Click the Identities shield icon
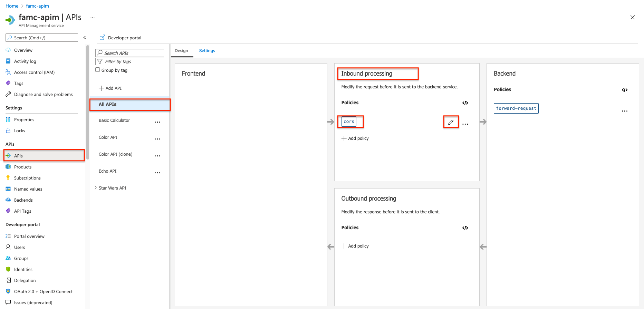The width and height of the screenshot is (644, 309). tap(8, 269)
